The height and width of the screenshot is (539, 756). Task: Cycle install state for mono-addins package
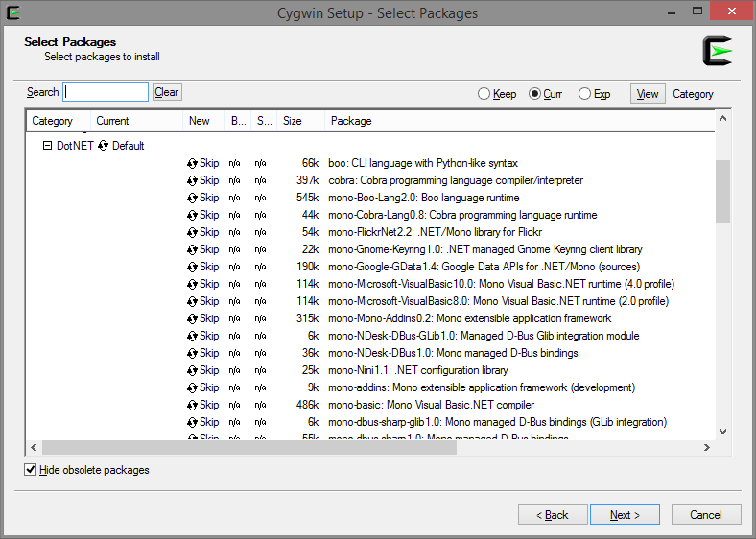coord(192,388)
